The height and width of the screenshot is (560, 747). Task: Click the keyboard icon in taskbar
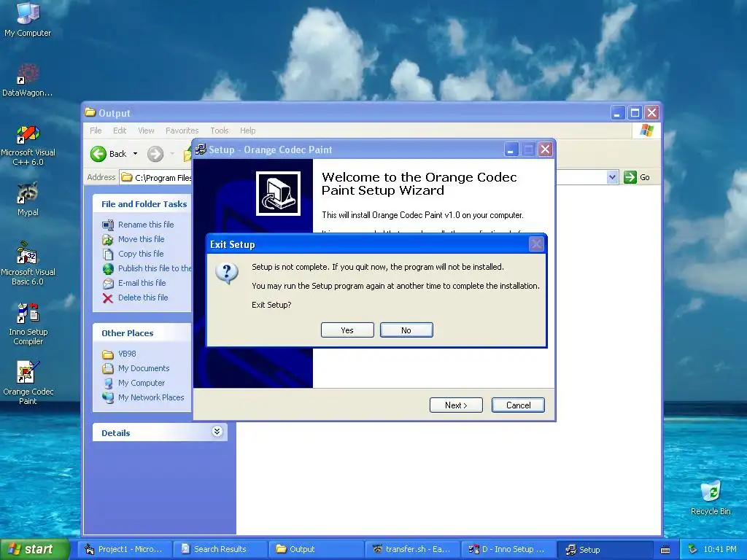click(665, 550)
